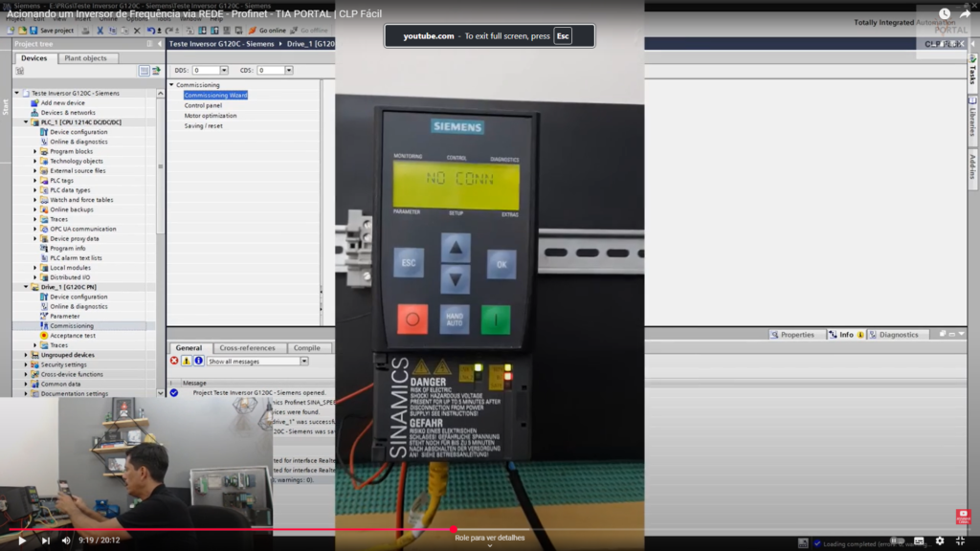Click Save project in toolbar
The height and width of the screenshot is (551, 980).
tap(52, 30)
